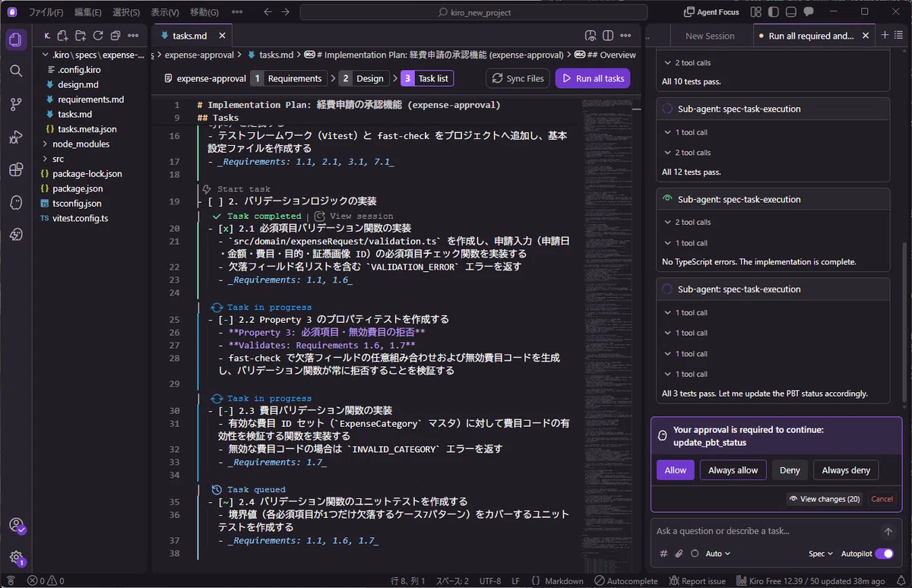Focus the 'Ask a question' chat input

[x=766, y=531]
